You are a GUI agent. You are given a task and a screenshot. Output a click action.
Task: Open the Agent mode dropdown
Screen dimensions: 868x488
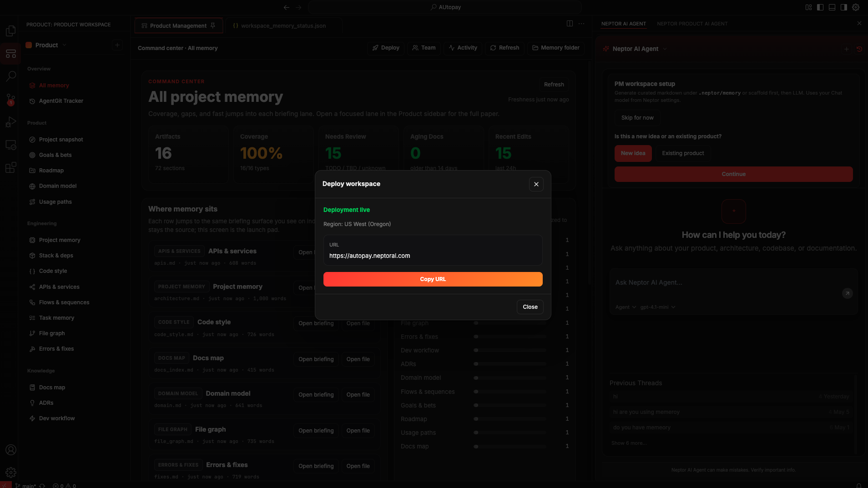pos(626,307)
